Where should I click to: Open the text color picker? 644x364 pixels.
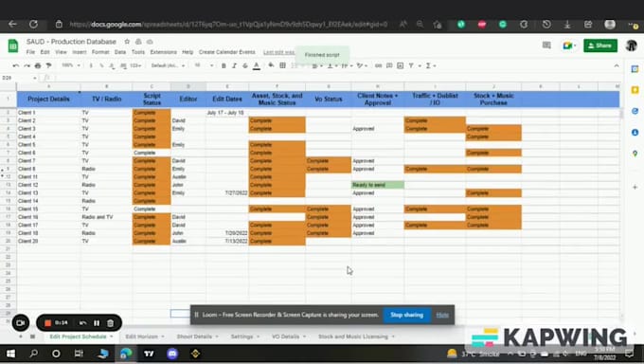[257, 65]
